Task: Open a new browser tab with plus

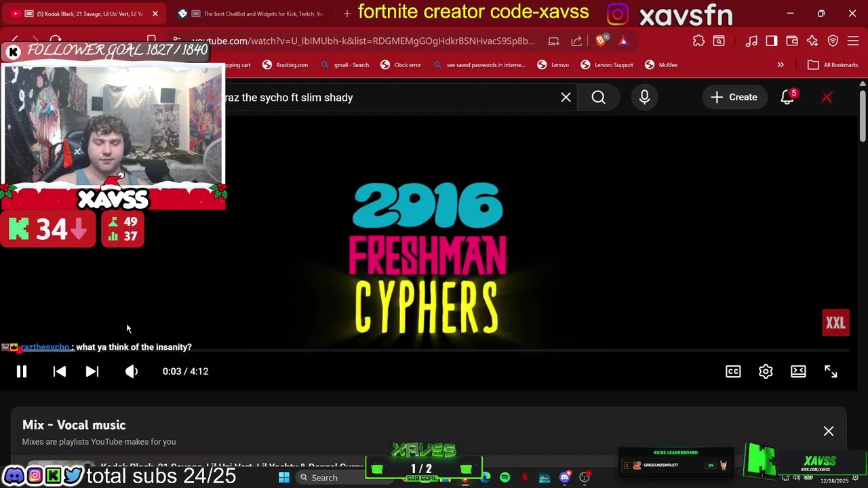Action: (x=347, y=14)
